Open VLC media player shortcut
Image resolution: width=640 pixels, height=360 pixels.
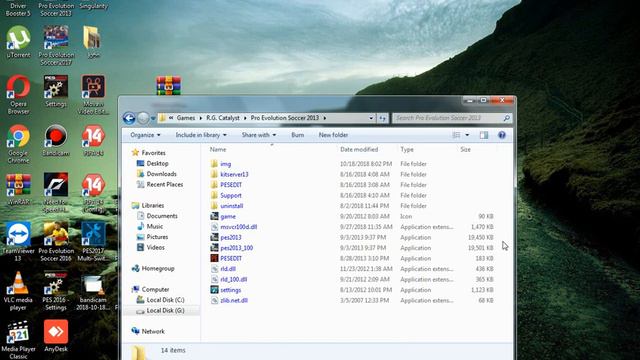point(18,291)
